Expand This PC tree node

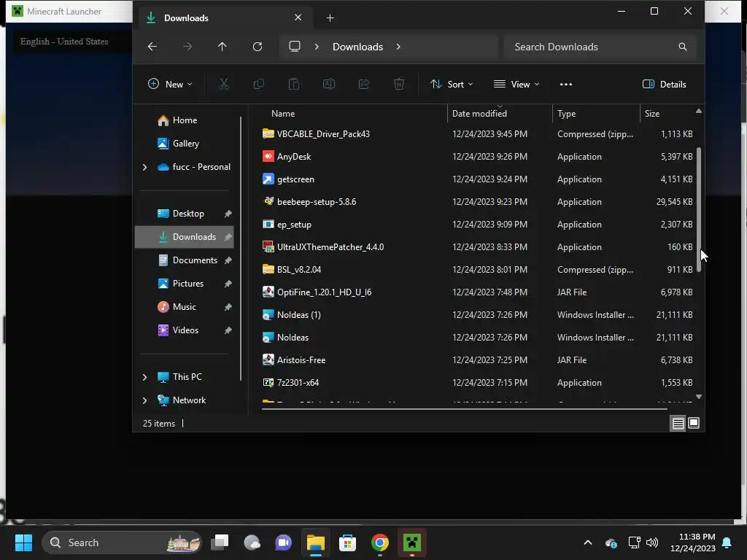pos(145,377)
